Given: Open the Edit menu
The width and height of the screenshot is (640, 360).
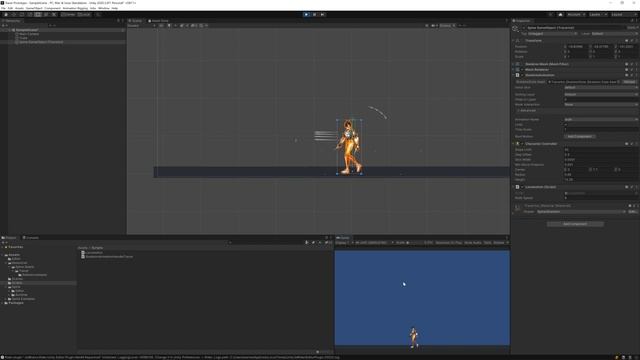Looking at the screenshot, I should point(10,8).
